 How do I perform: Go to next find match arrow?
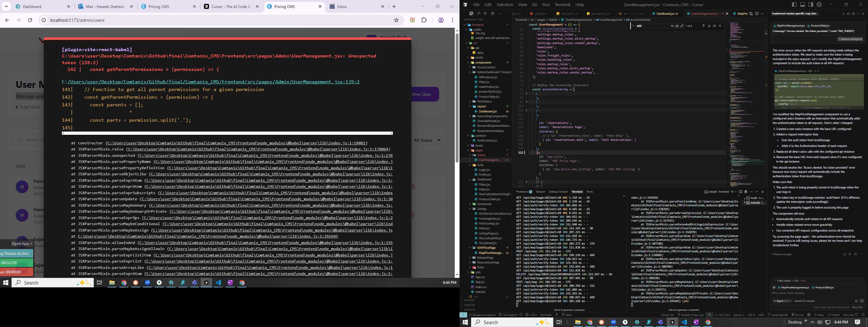[x=709, y=26]
